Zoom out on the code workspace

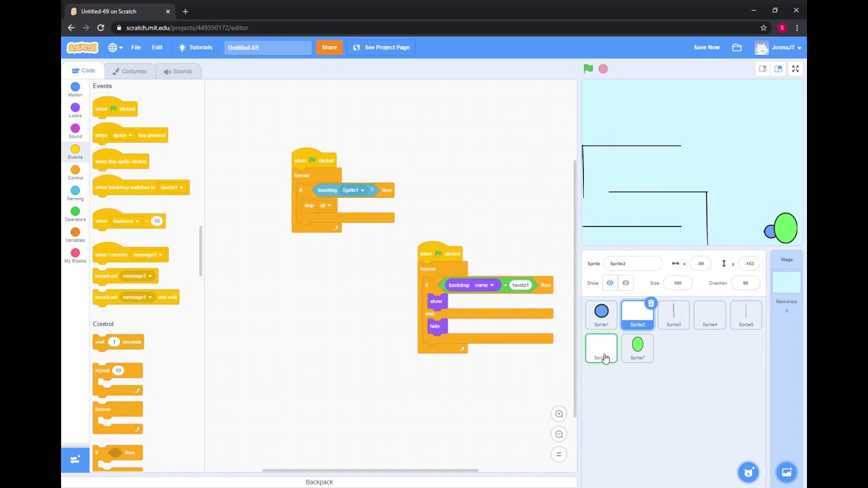click(559, 434)
